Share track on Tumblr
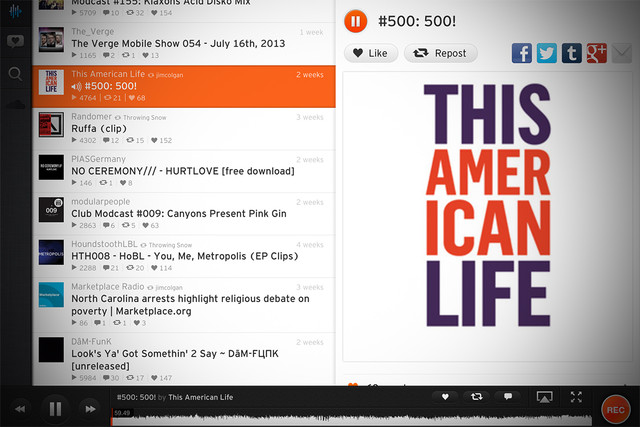This screenshot has height=427, width=640. point(571,53)
